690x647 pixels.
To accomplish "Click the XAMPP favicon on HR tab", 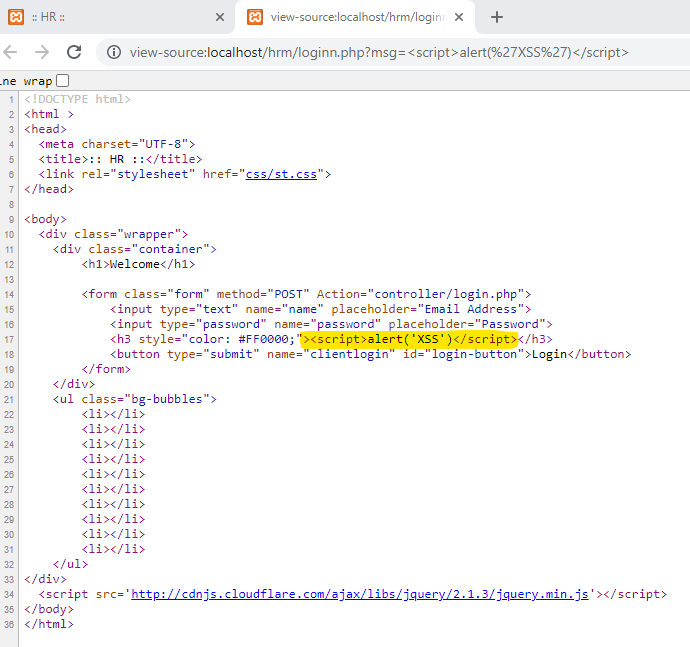I will coord(16,17).
